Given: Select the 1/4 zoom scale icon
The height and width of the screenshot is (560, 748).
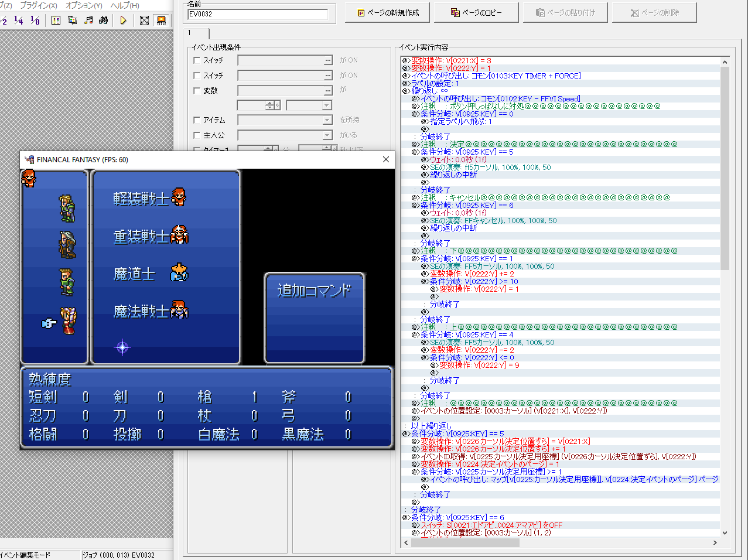Looking at the screenshot, I should click(18, 21).
